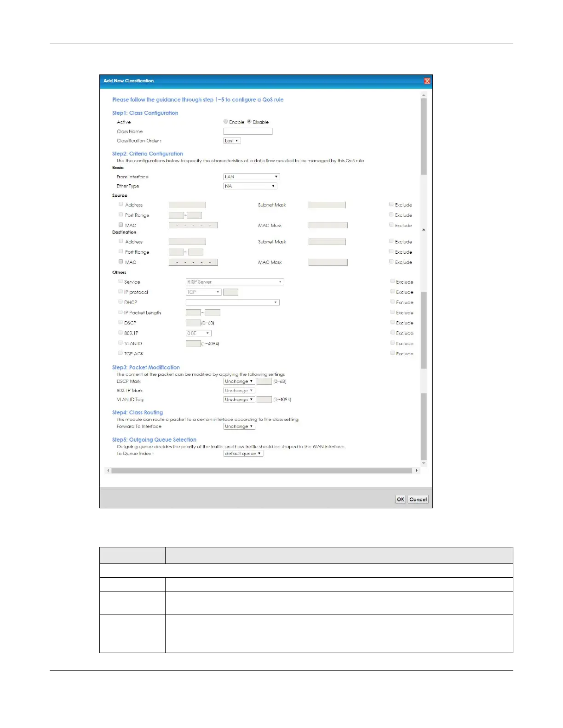Check the Destination MAC checkbox
The width and height of the screenshot is (563, 728).
pyautogui.click(x=121, y=262)
